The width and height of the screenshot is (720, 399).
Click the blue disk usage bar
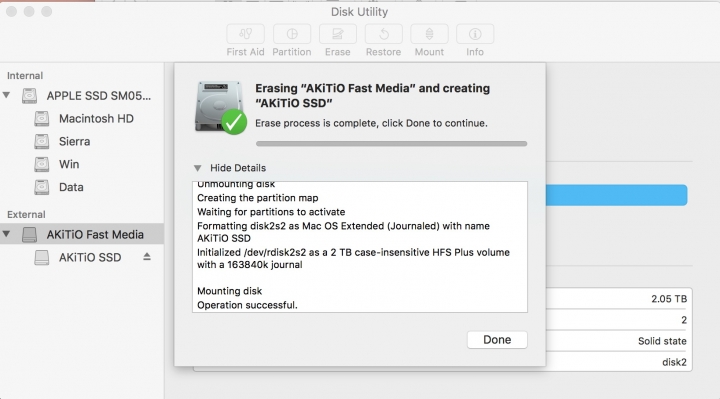(616, 195)
